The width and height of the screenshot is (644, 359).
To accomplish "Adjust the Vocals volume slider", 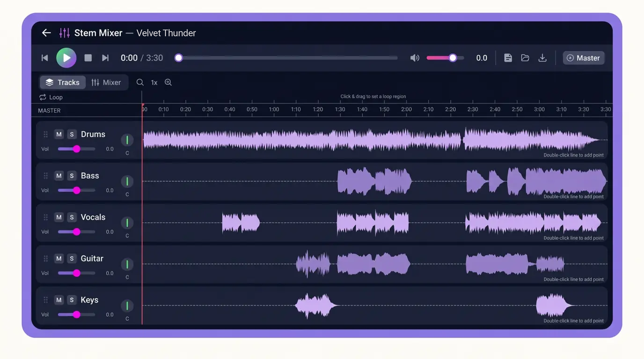I will pos(77,232).
